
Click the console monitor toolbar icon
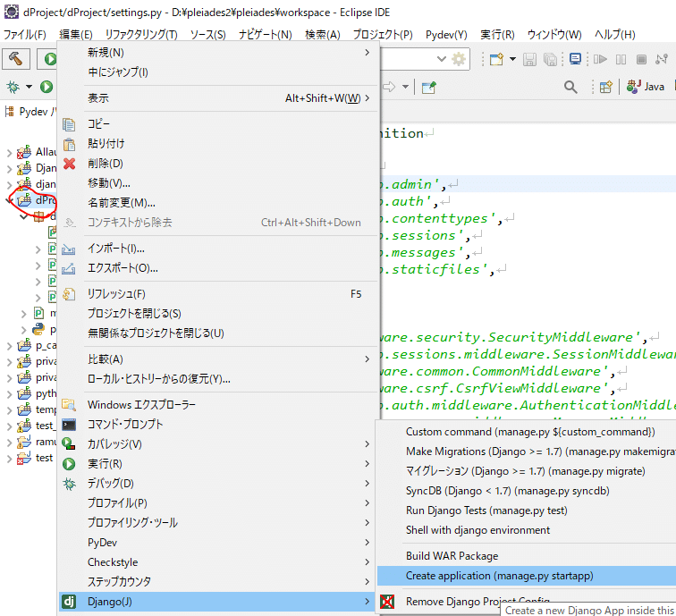(x=575, y=59)
